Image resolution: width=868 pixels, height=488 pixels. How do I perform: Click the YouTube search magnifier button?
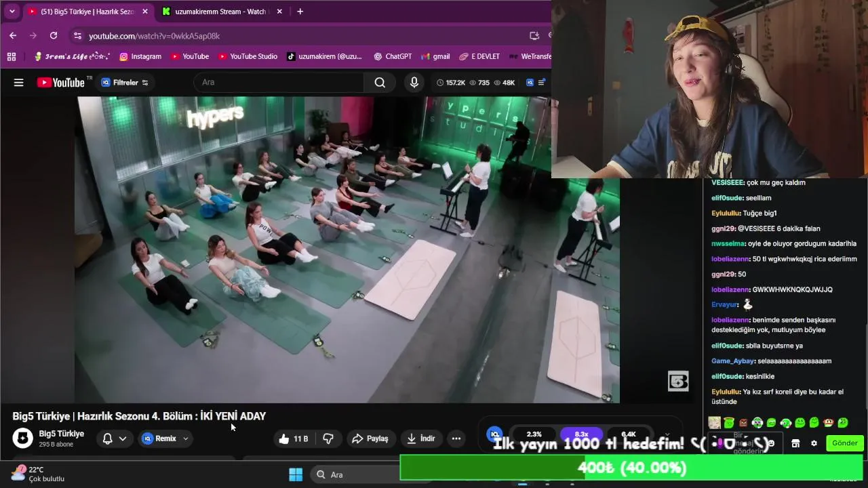click(x=380, y=83)
